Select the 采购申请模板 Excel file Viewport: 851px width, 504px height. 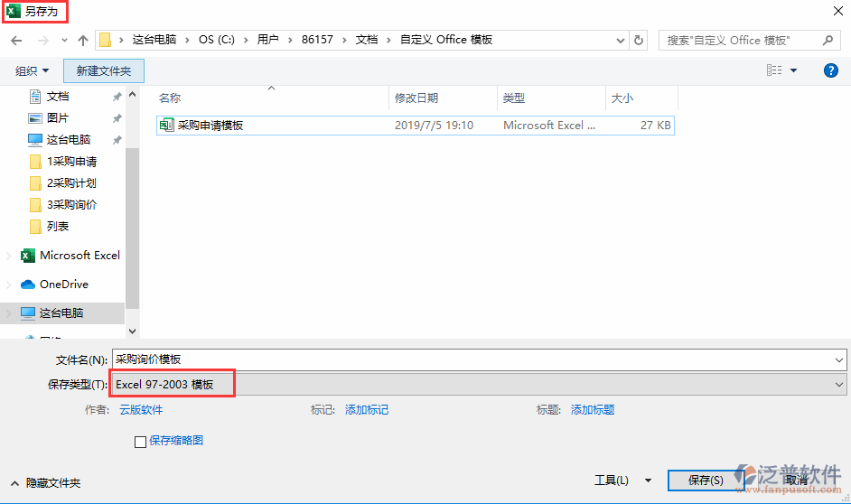210,126
